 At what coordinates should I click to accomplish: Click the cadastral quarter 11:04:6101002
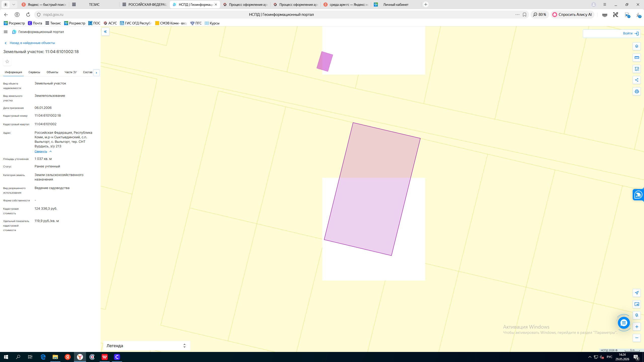(46, 124)
